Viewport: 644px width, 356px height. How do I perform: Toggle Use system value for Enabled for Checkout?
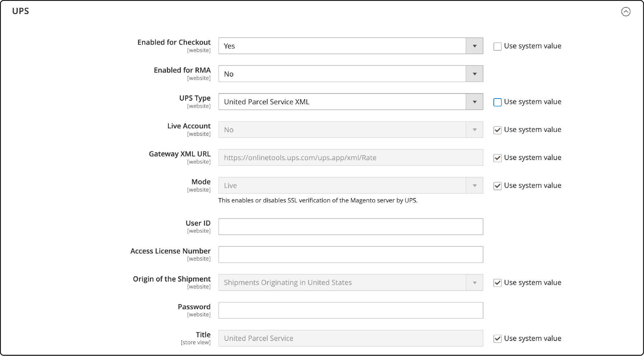497,46
